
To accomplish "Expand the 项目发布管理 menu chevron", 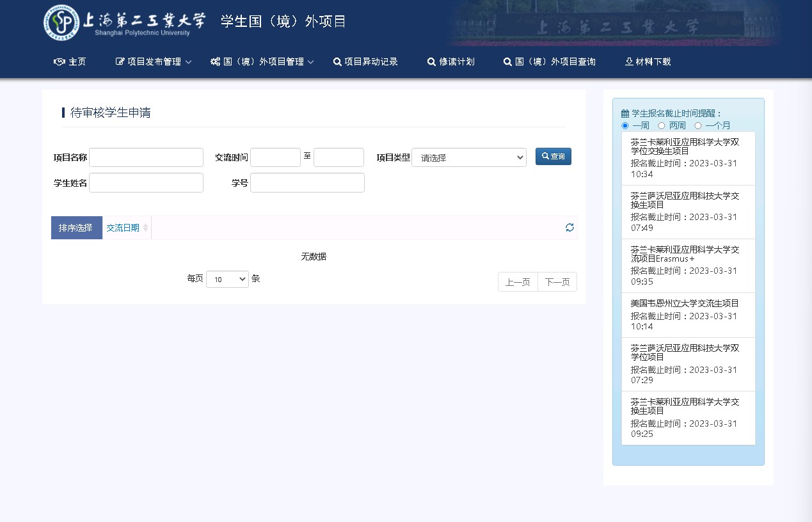I will 189,63.
